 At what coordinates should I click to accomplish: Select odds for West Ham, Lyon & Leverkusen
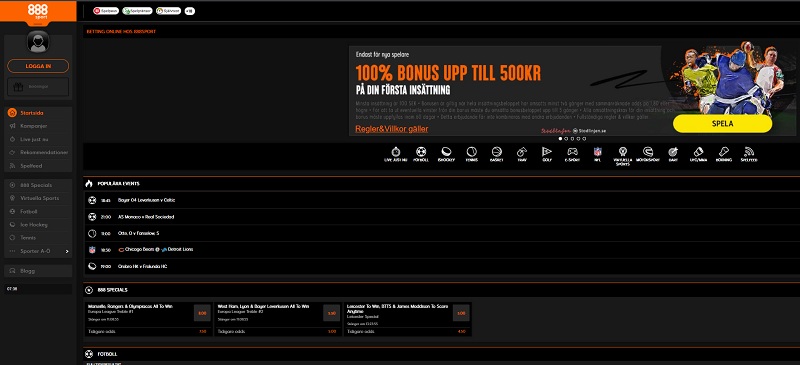[332, 313]
